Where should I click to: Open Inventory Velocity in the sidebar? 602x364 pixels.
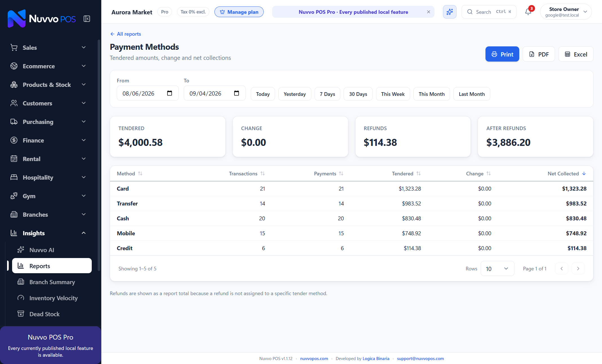(52, 298)
